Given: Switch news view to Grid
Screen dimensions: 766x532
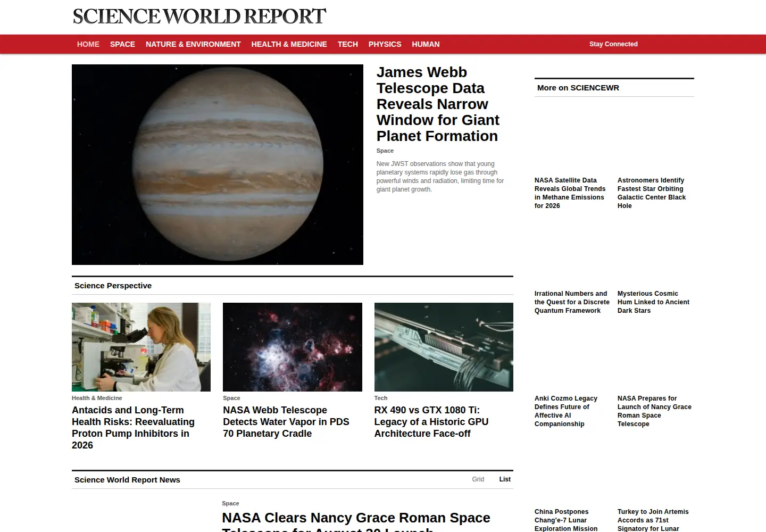Looking at the screenshot, I should [x=478, y=479].
